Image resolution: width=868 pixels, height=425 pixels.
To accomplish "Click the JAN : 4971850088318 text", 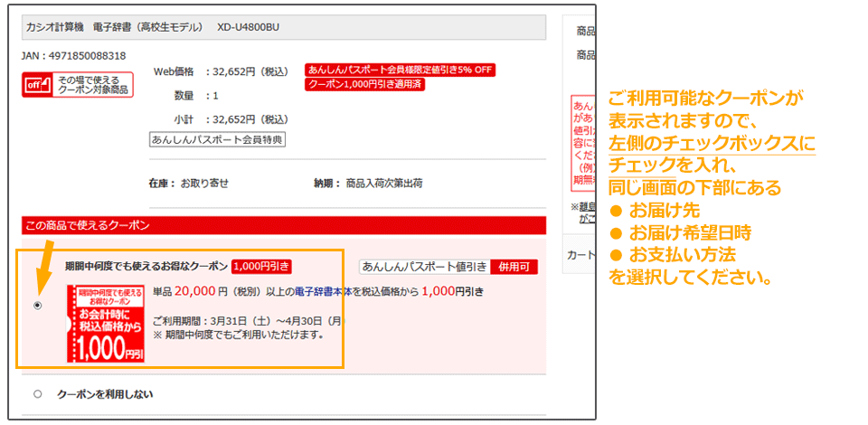I will coord(73,56).
